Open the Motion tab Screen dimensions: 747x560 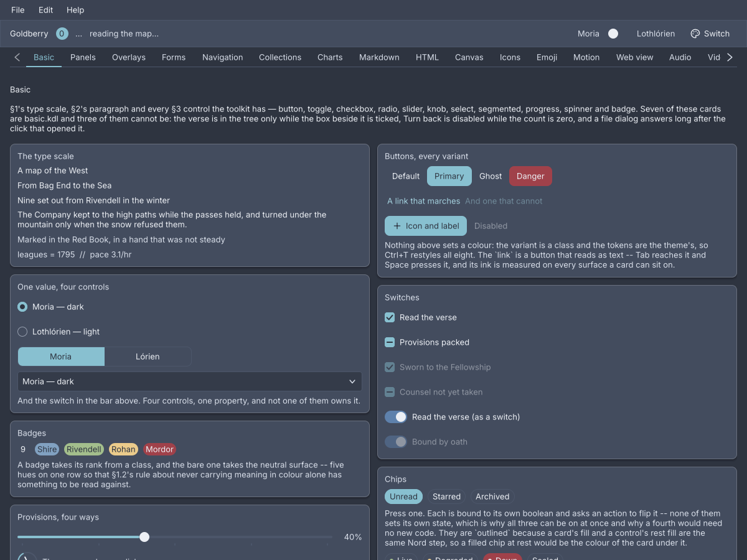click(586, 57)
